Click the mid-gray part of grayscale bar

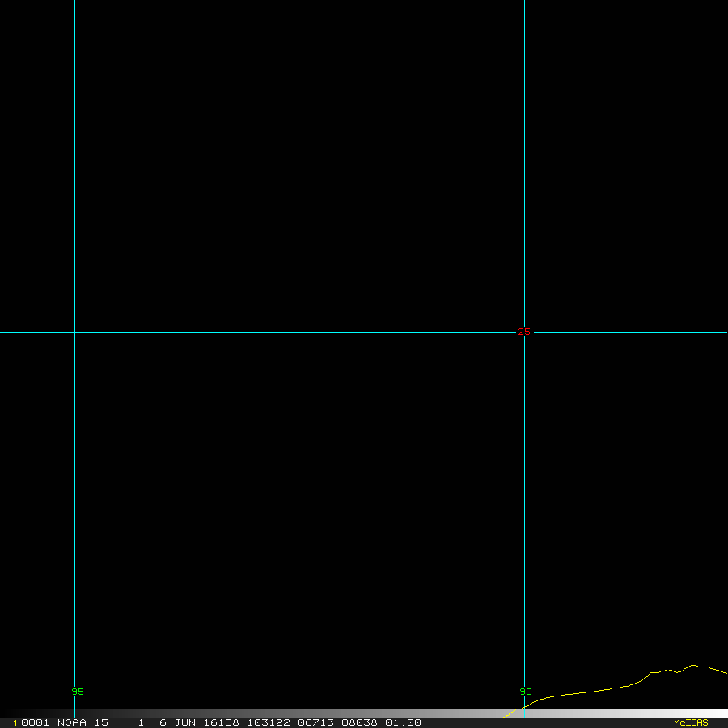[x=364, y=713]
